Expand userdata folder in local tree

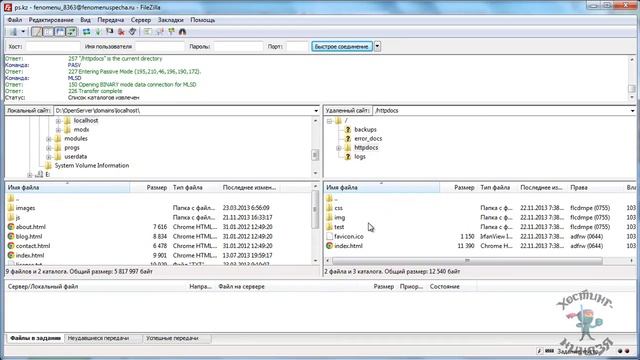(49, 157)
